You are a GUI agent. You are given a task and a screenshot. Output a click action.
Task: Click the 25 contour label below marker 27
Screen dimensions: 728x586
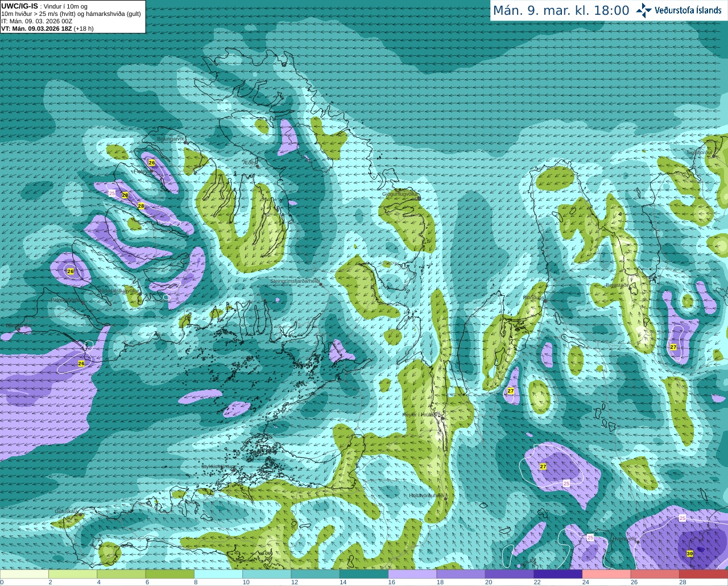566,483
